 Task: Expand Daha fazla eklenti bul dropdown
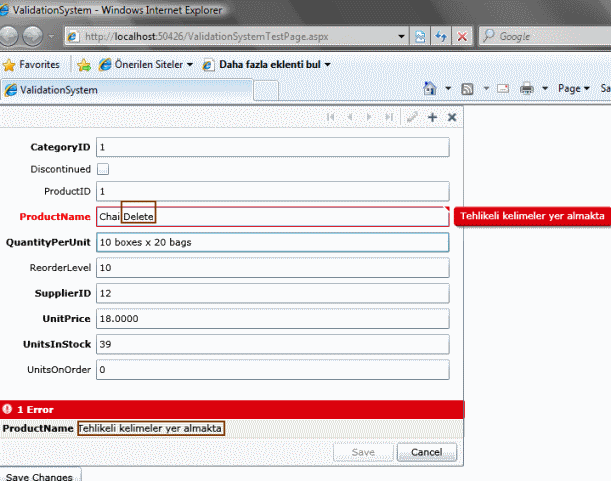click(266, 65)
